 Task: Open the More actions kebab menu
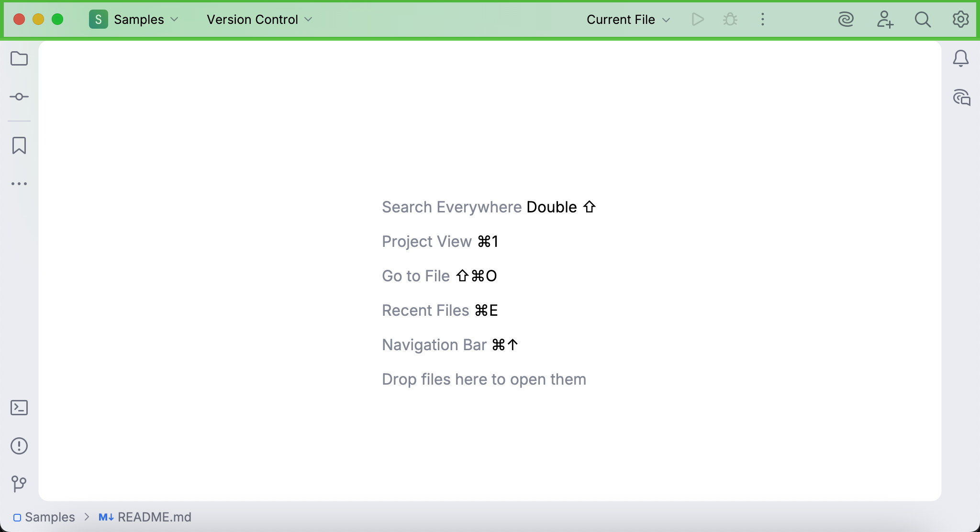point(762,19)
